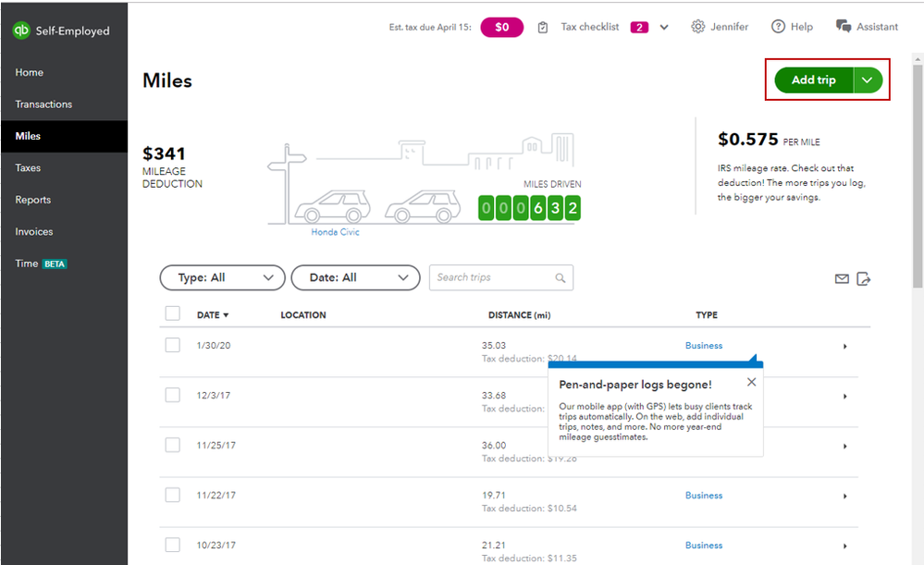Click the green miles driven odometer

(x=529, y=208)
